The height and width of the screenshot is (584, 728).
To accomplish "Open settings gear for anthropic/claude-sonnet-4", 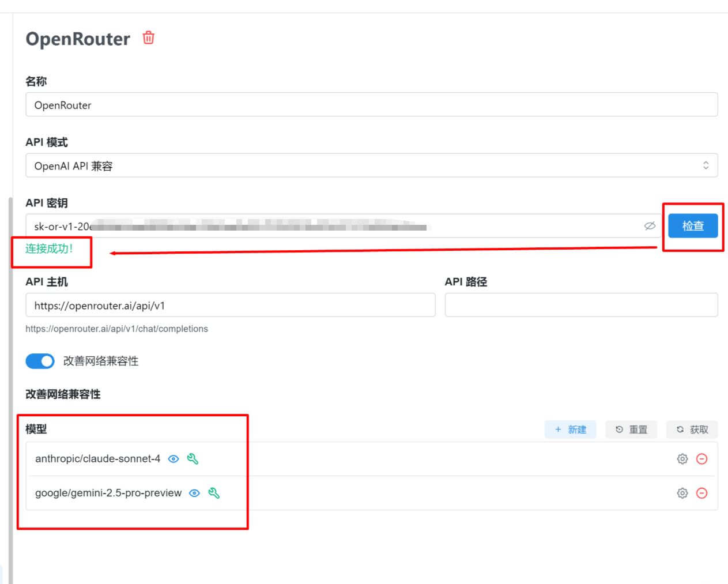I will click(682, 459).
